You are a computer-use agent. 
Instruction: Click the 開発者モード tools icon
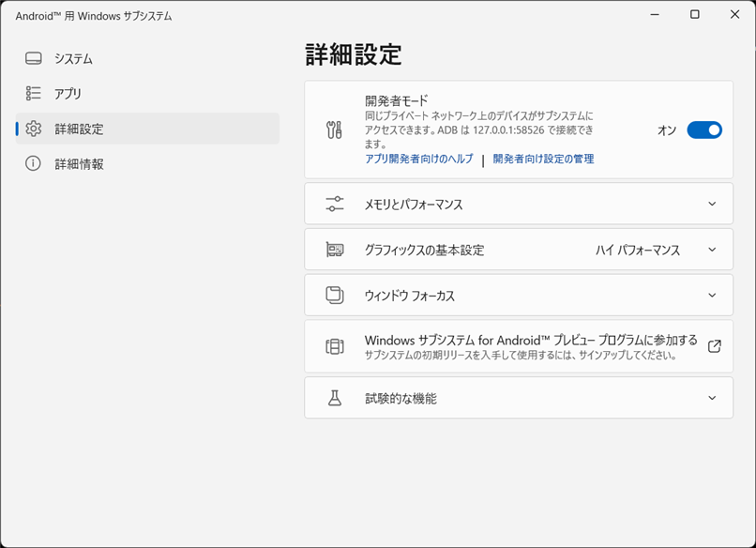[334, 129]
